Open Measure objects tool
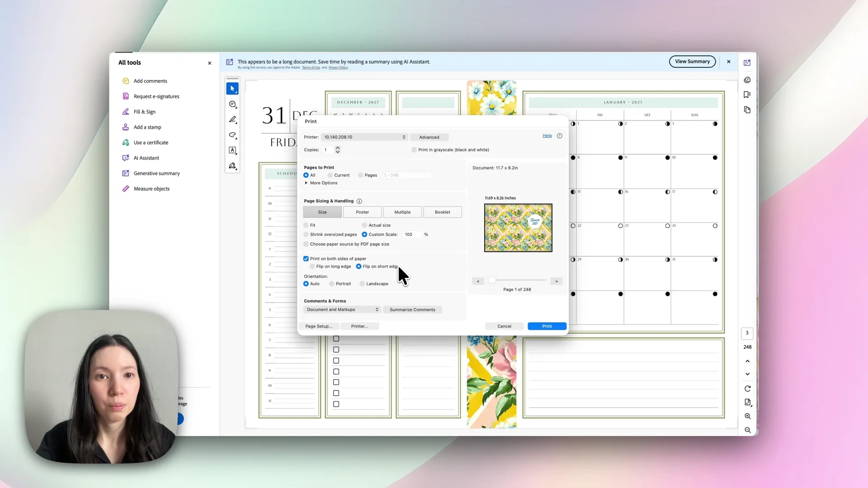 (x=146, y=188)
